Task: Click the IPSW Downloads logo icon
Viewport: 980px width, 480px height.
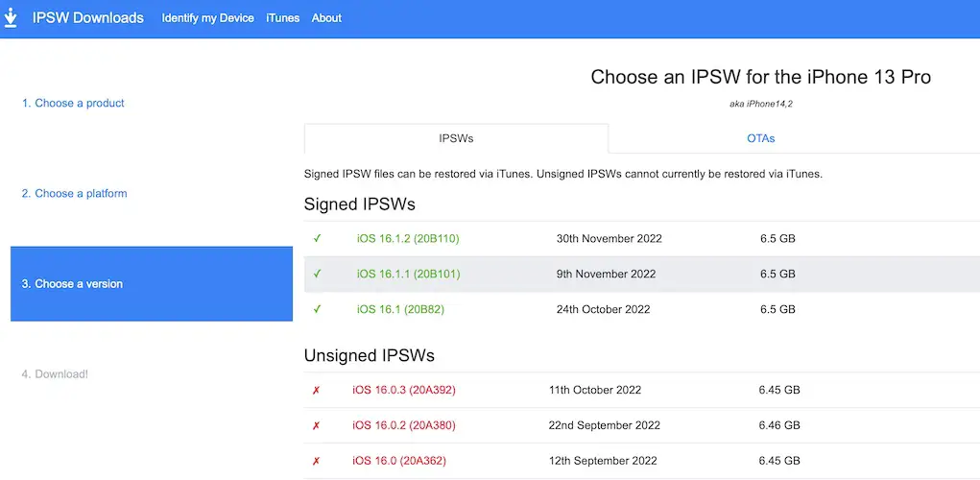Action: [x=12, y=18]
